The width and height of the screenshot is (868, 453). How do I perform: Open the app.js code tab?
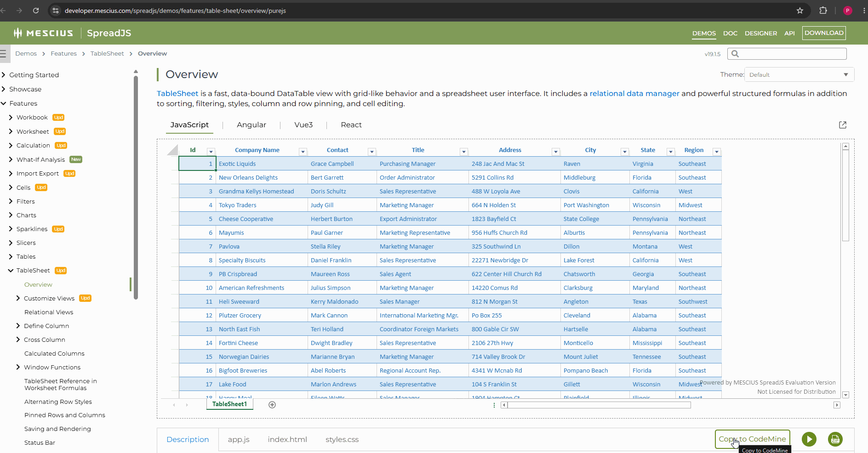(x=239, y=440)
